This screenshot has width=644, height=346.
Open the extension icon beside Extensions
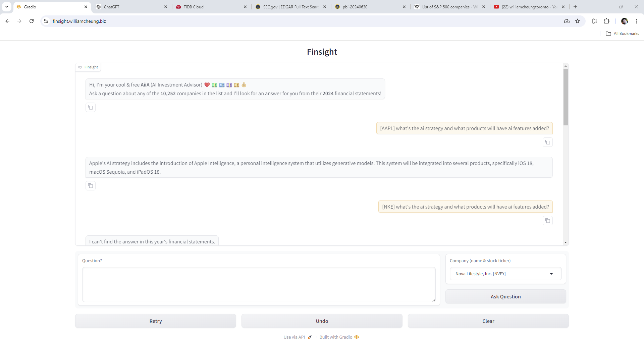pyautogui.click(x=594, y=21)
